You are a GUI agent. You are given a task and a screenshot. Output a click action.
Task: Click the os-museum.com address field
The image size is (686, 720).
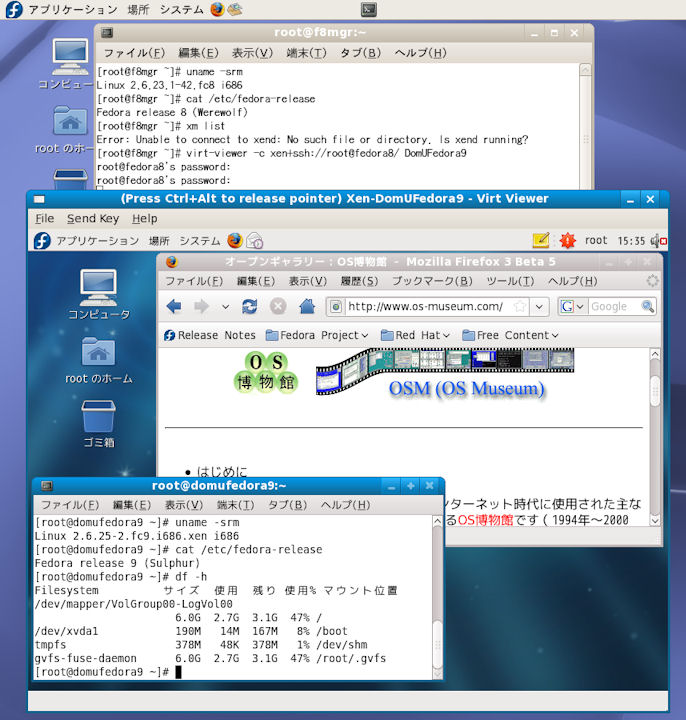point(426,306)
